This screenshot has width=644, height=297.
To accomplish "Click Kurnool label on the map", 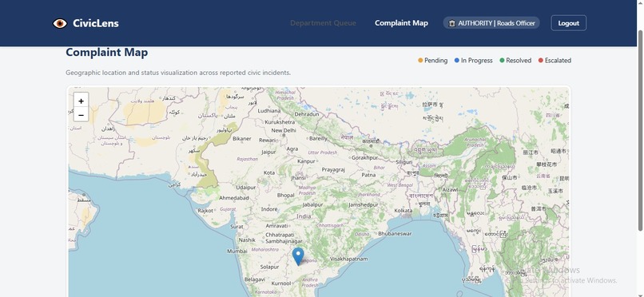I will click(281, 283).
